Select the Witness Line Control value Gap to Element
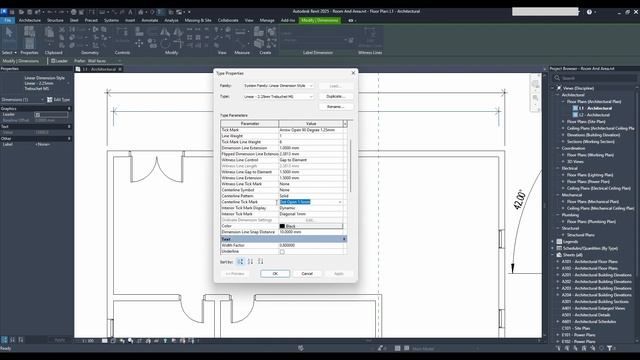640x360 pixels. point(311,160)
